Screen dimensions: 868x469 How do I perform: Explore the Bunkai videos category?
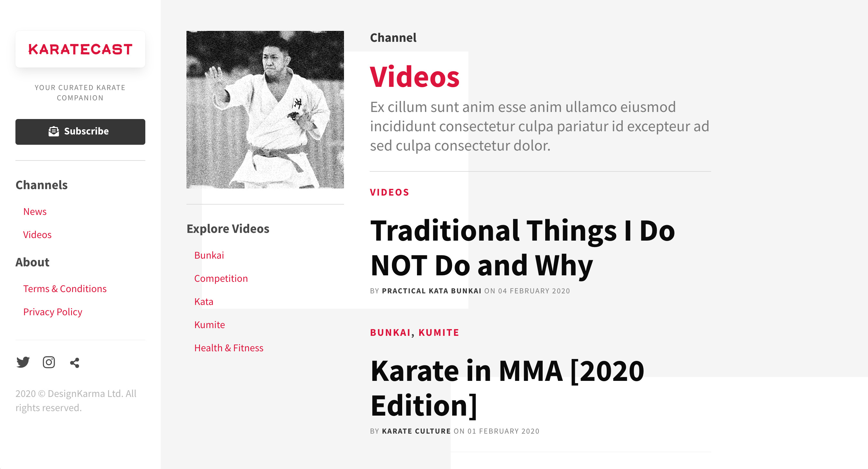pos(209,255)
